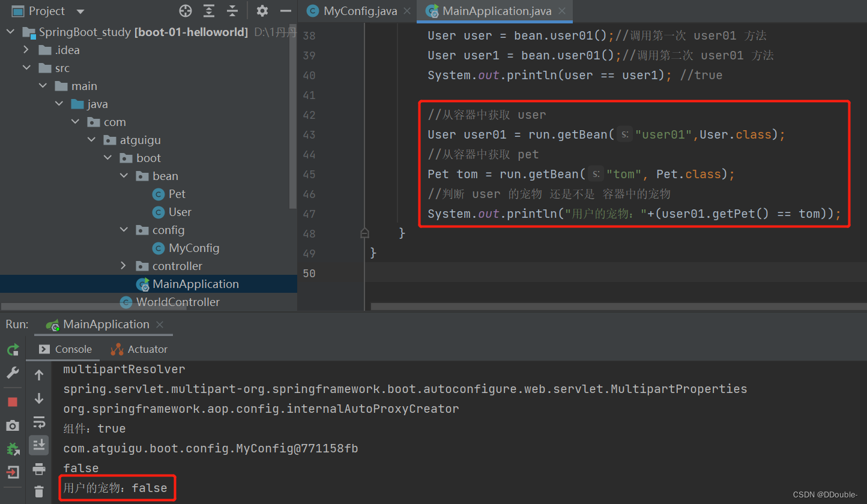Image resolution: width=867 pixels, height=504 pixels.
Task: Collapse the main folder
Action: tap(43, 86)
